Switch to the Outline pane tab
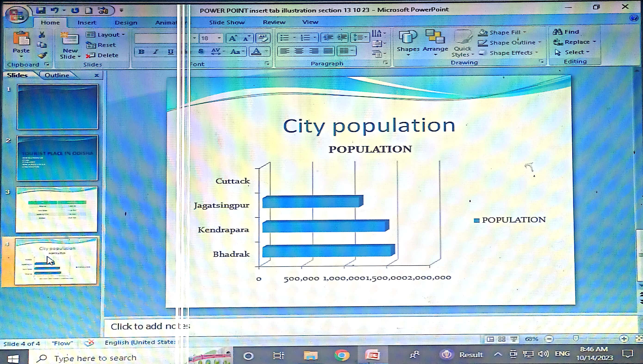Image resolution: width=643 pixels, height=364 pixels. (x=57, y=75)
